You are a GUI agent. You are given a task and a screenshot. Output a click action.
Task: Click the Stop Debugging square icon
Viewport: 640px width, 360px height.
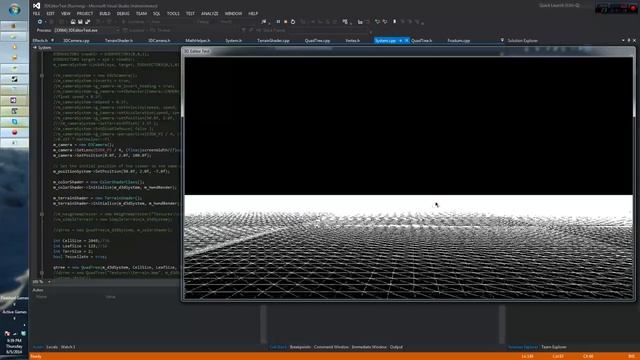tap(285, 22)
